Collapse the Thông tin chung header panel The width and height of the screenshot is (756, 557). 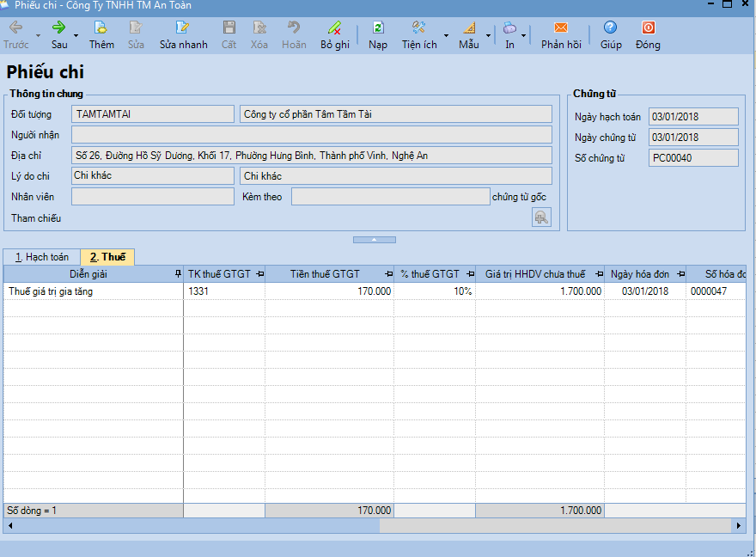(375, 240)
